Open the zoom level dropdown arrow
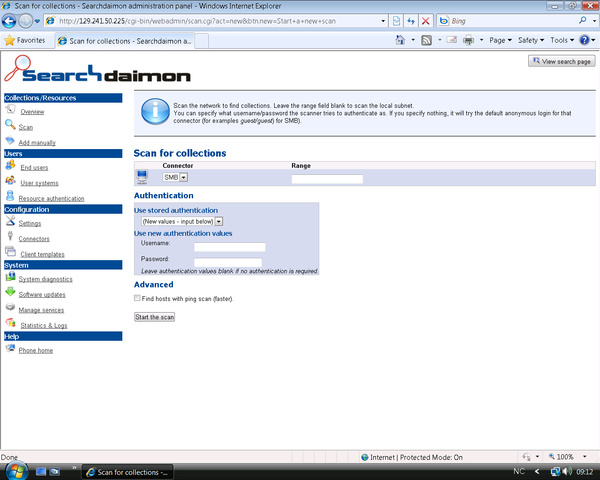Screen dimensions: 600x480 pyautogui.click(x=585, y=456)
